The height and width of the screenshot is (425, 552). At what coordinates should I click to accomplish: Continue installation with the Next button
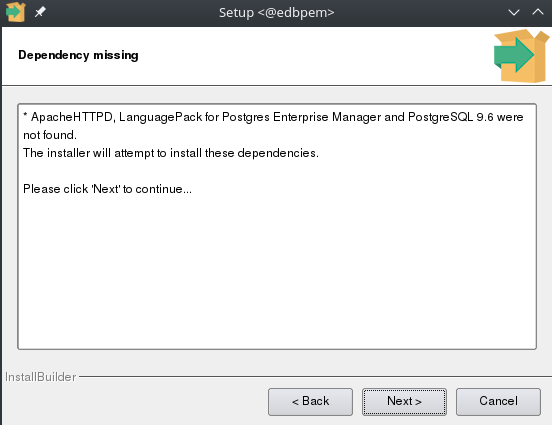pyautogui.click(x=404, y=402)
